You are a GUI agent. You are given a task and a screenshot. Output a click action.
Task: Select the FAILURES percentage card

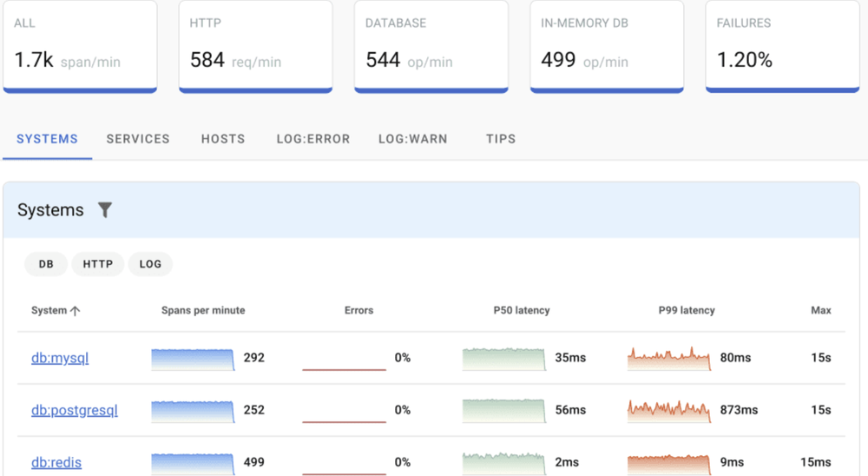pos(782,45)
